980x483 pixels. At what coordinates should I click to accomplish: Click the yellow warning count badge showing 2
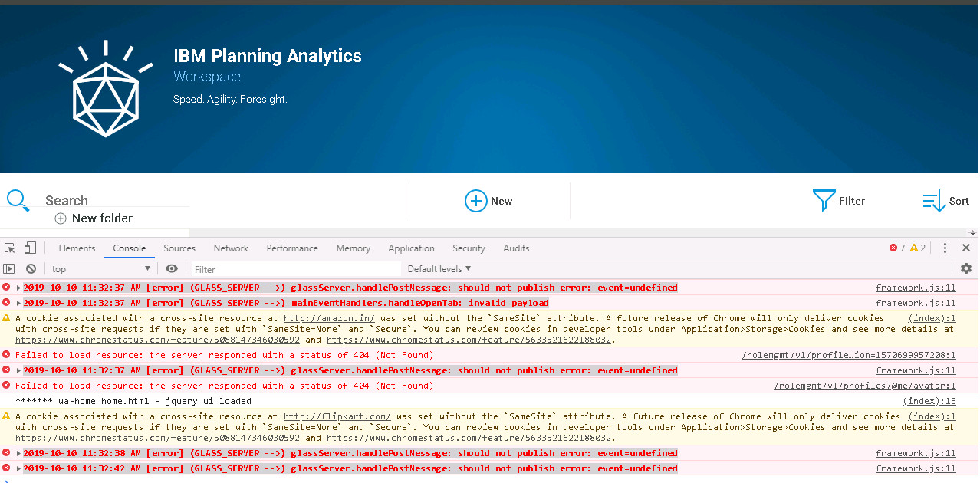click(918, 248)
